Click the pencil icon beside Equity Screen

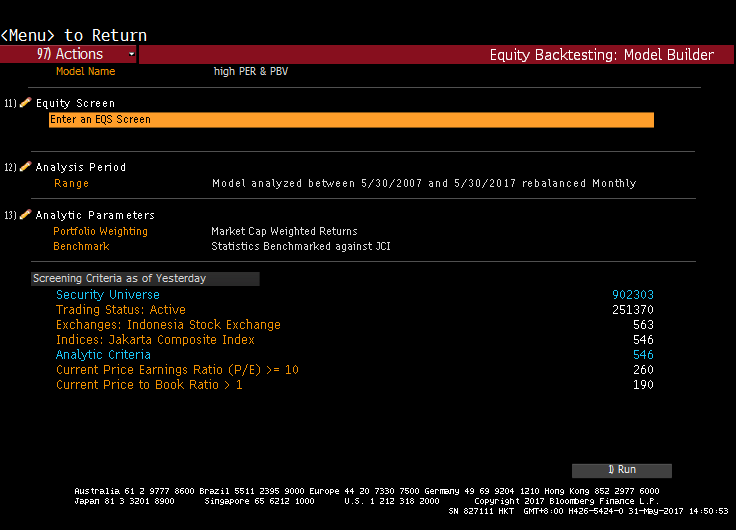[25, 102]
